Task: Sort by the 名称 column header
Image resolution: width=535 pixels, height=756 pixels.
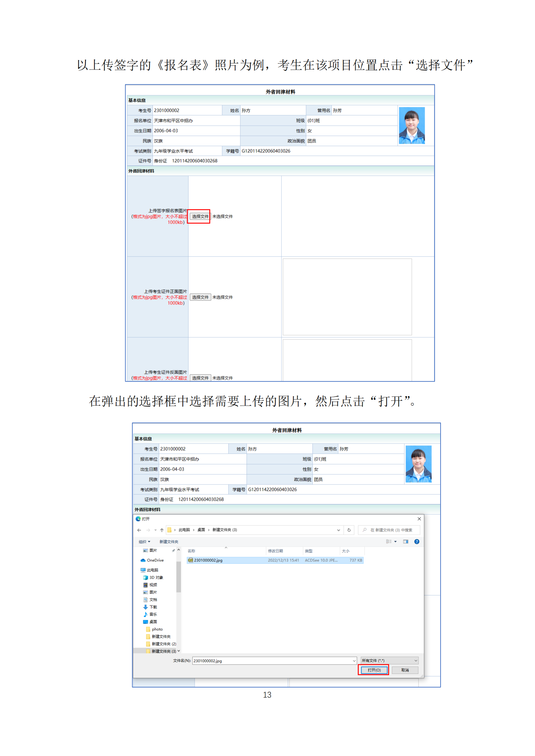Action: (191, 551)
